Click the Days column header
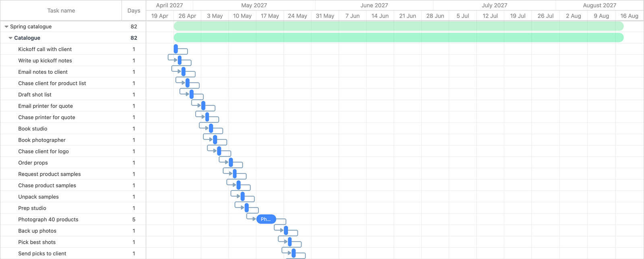The image size is (644, 259). (x=134, y=10)
